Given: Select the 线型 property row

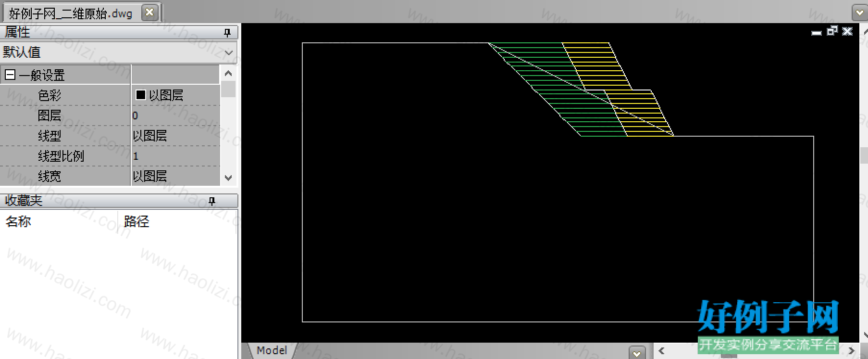Looking at the screenshot, I should tap(111, 136).
